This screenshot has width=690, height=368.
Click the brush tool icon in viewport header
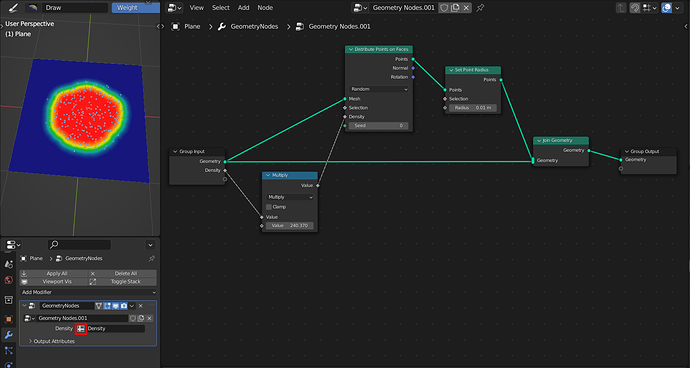pos(13,8)
